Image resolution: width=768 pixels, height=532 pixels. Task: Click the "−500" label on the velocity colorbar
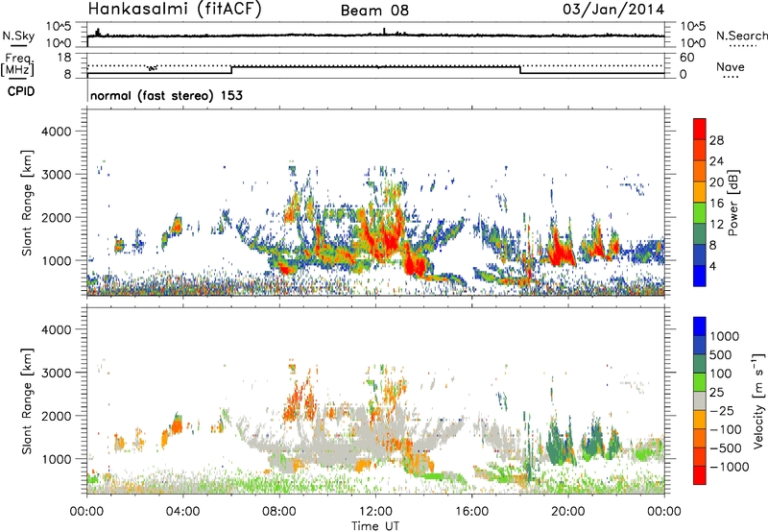[x=726, y=447]
